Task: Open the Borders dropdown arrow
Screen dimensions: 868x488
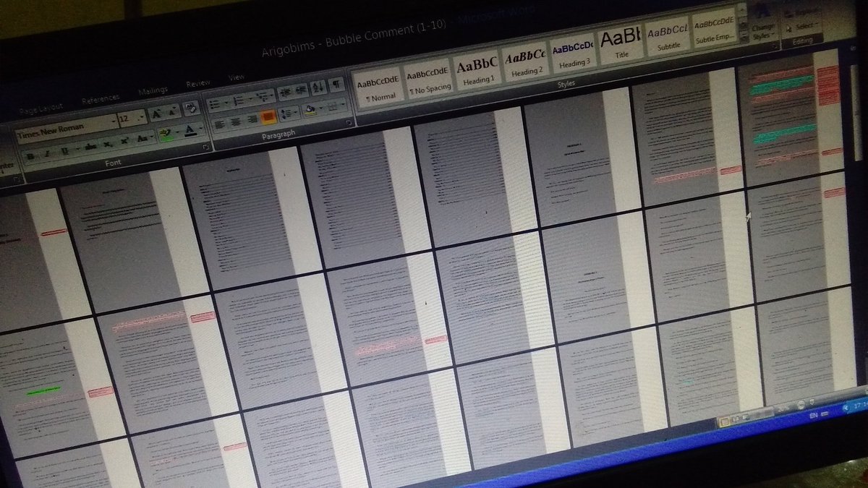Action: tap(344, 105)
